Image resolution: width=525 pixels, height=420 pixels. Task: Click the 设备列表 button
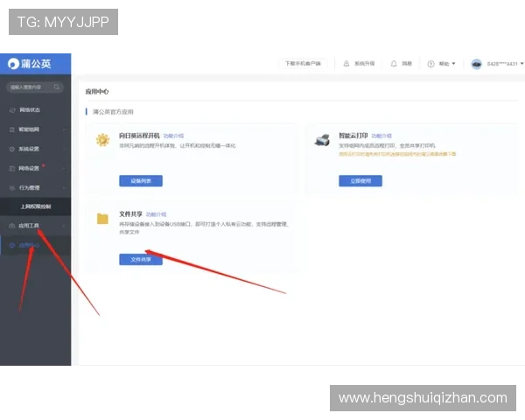141,181
